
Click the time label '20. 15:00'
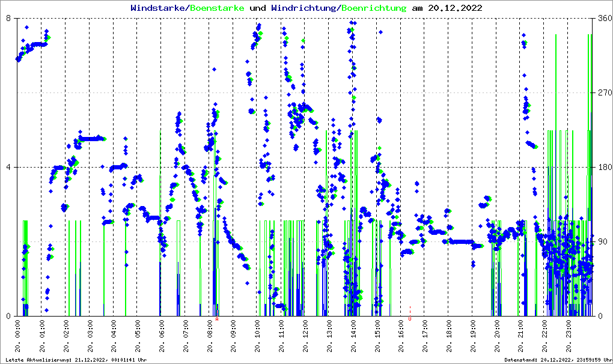(x=377, y=336)
